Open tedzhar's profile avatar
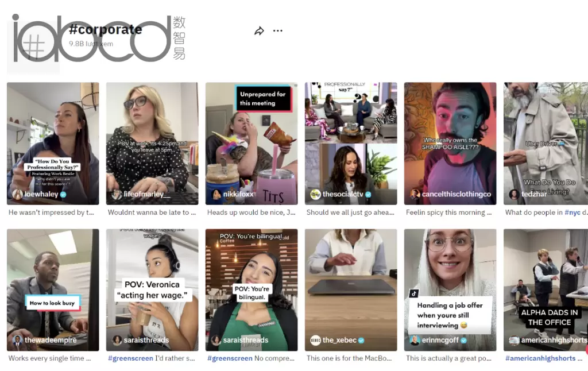588x371 pixels. tap(514, 194)
